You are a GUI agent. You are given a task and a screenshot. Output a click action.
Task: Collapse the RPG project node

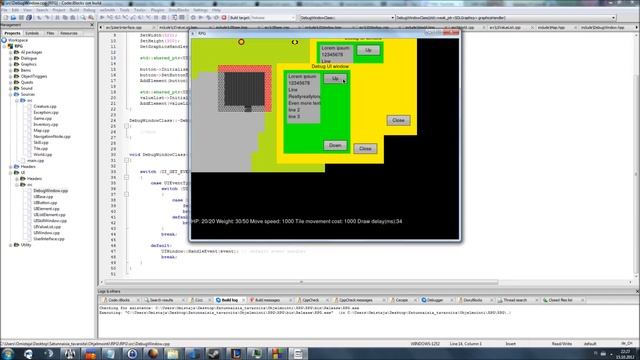[x=4, y=46]
